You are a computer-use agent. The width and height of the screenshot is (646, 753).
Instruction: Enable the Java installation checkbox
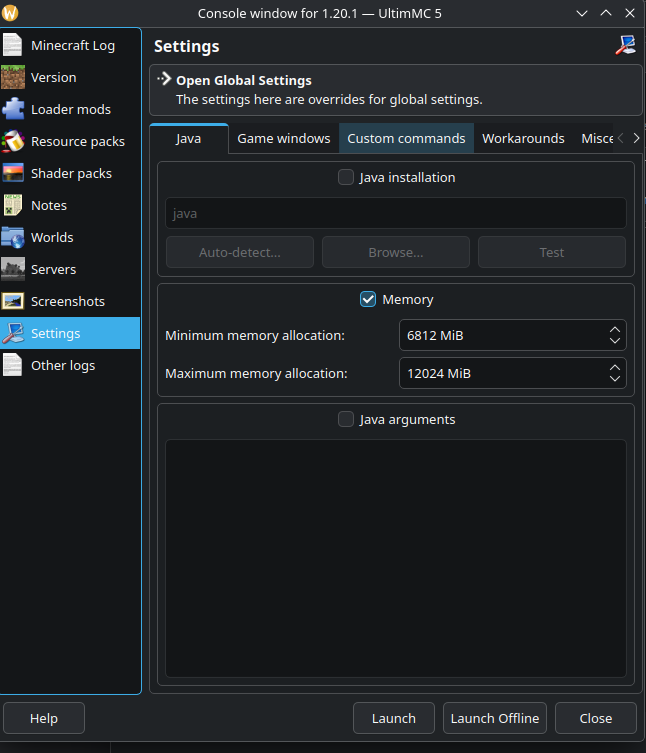346,177
